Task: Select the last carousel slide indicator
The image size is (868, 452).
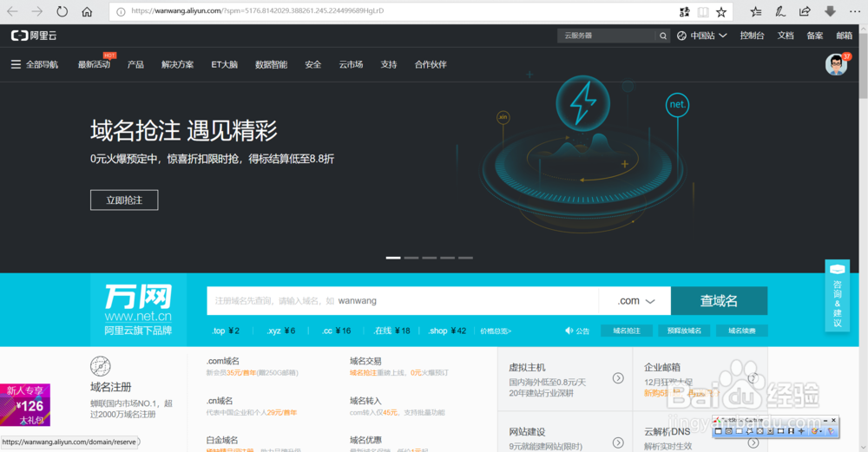Action: pos(465,258)
